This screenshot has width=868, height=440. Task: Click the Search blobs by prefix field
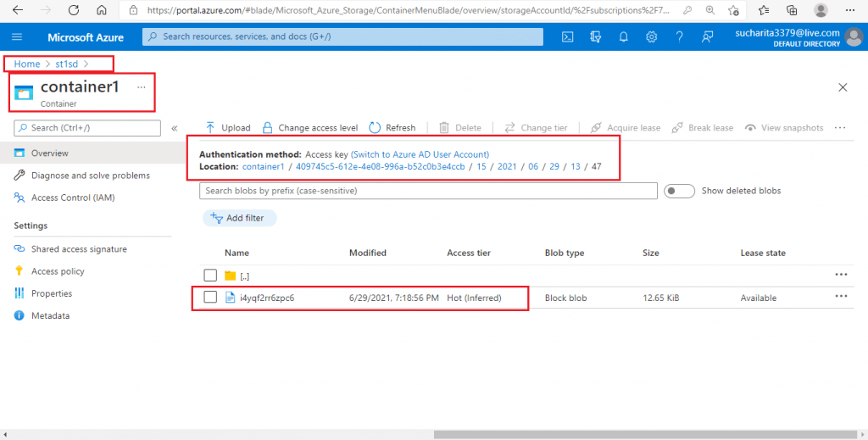click(x=428, y=191)
